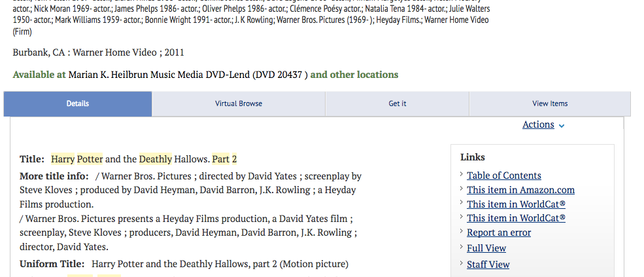Click the arrow bullet beside Staff View
Viewport: 644px width, 277px height.
click(x=462, y=263)
